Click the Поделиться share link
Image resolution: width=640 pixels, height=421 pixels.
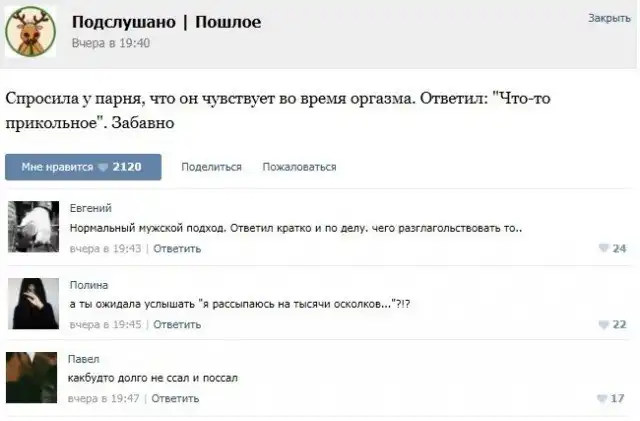point(211,167)
